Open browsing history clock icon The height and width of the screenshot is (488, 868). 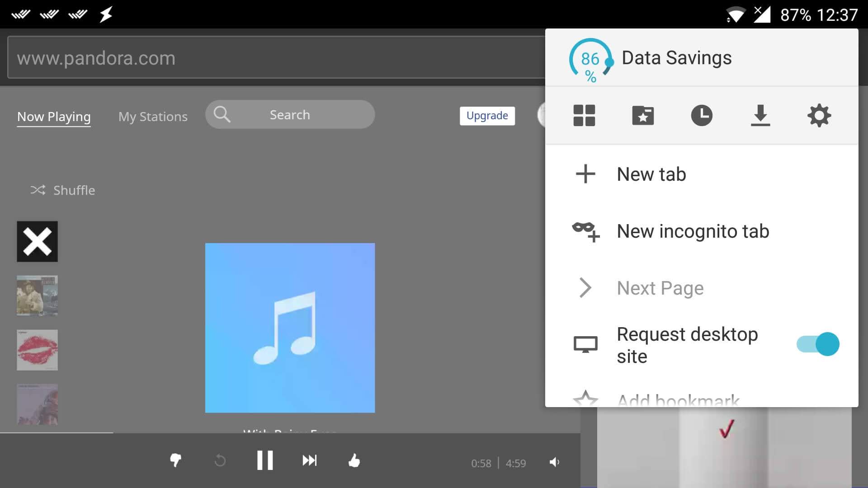(702, 116)
